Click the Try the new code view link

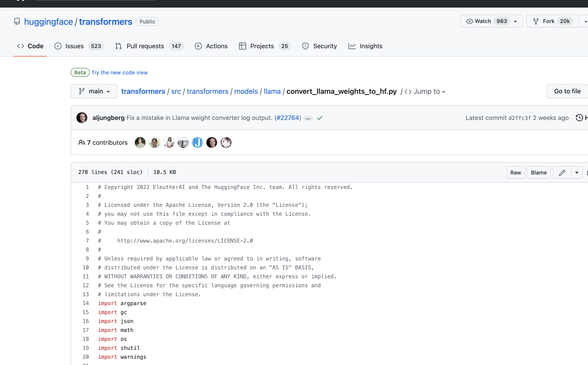pos(119,72)
